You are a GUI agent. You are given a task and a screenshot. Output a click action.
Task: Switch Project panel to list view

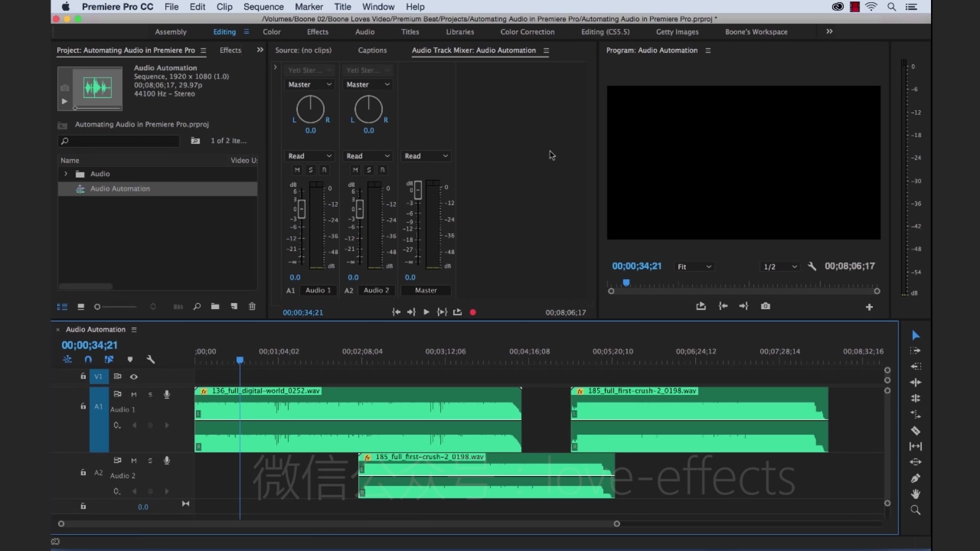pyautogui.click(x=62, y=307)
